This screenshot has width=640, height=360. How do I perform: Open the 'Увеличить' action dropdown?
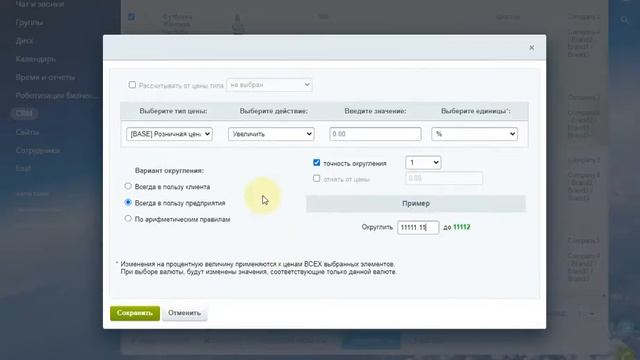pos(271,134)
